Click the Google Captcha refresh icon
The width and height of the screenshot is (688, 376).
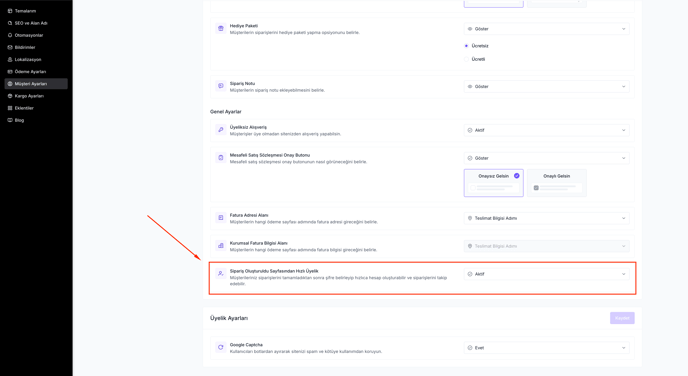point(221,347)
